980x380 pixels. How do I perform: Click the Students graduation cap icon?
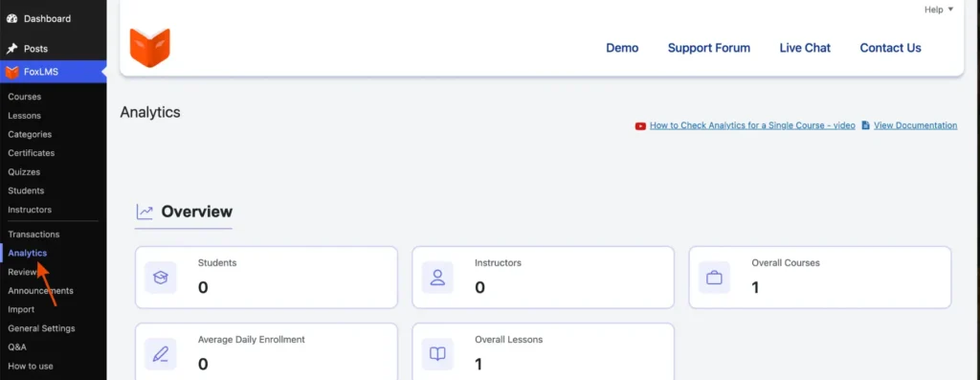(161, 278)
